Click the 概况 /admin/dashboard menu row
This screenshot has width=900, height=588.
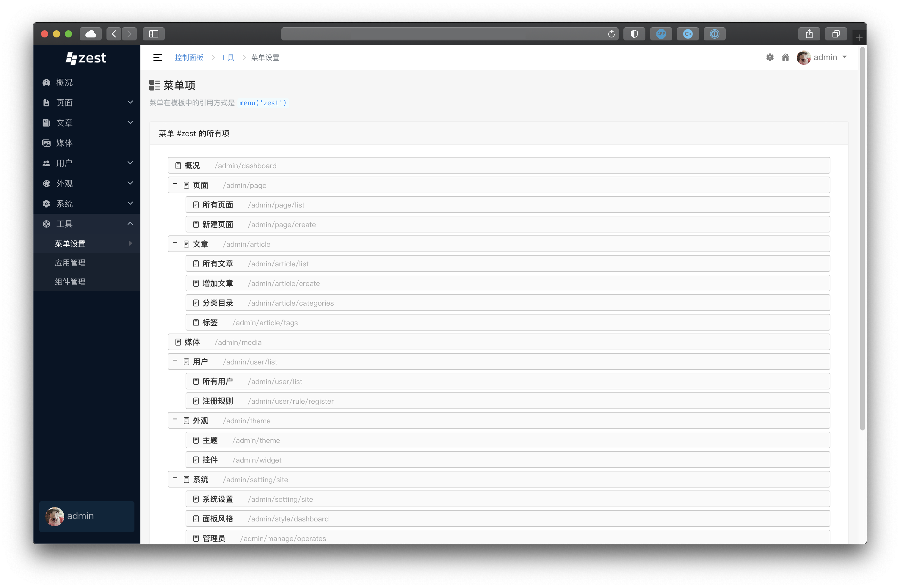(498, 166)
